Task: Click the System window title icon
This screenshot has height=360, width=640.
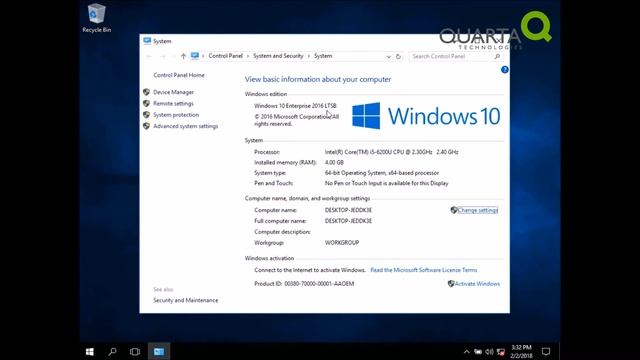Action: (147, 41)
